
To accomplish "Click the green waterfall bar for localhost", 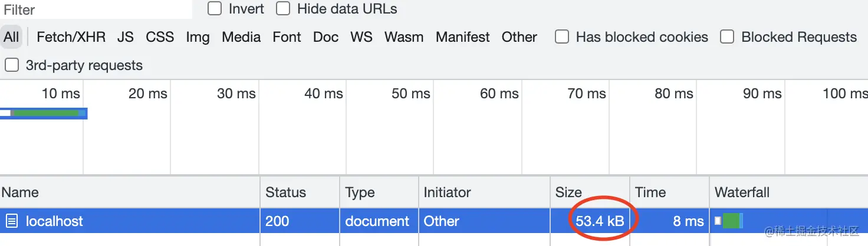I will [731, 221].
